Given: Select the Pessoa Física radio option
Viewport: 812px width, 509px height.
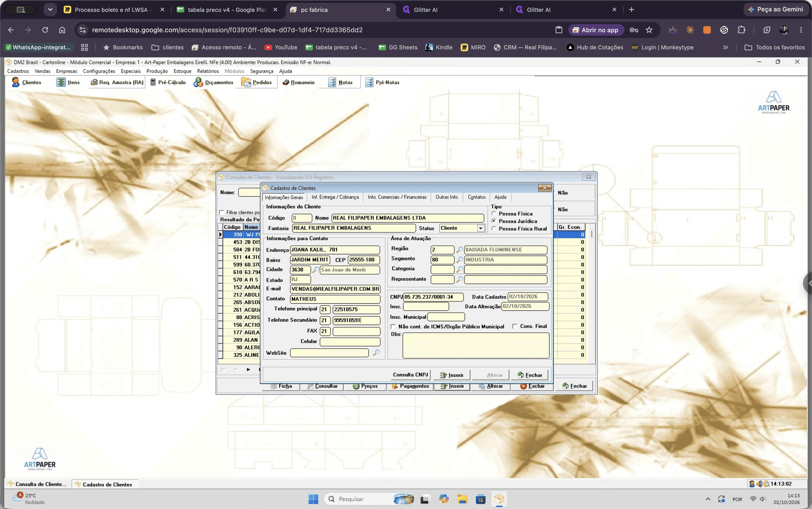Looking at the screenshot, I should [x=494, y=213].
